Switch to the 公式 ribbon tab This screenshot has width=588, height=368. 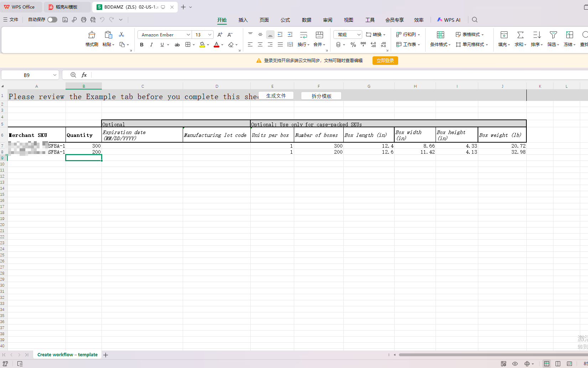(285, 20)
